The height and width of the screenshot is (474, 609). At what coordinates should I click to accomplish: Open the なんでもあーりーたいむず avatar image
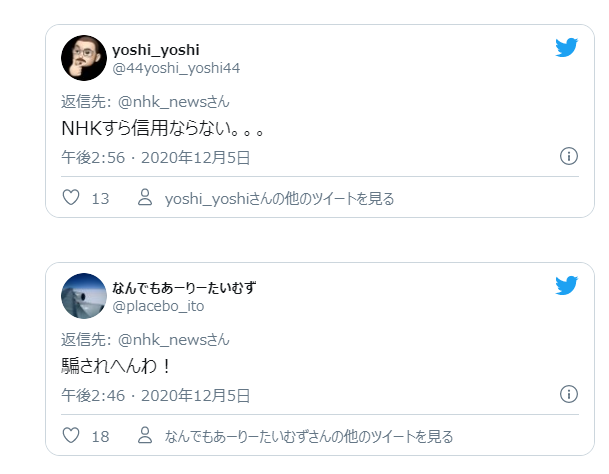(x=84, y=296)
